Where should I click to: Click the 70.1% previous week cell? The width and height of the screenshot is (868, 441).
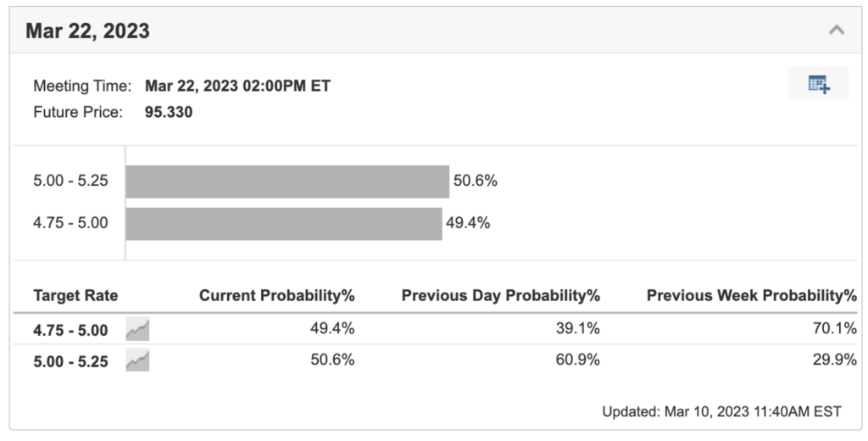(835, 328)
